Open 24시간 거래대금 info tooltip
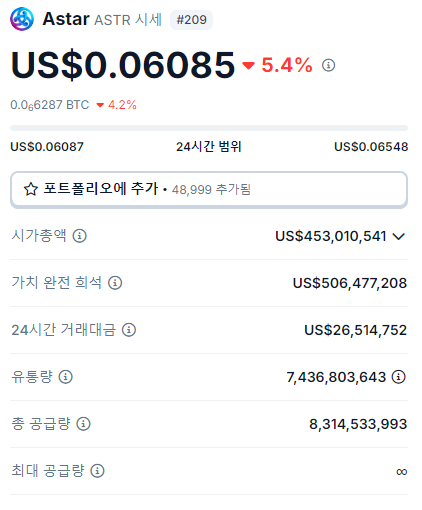This screenshot has width=422, height=510. coord(129,330)
